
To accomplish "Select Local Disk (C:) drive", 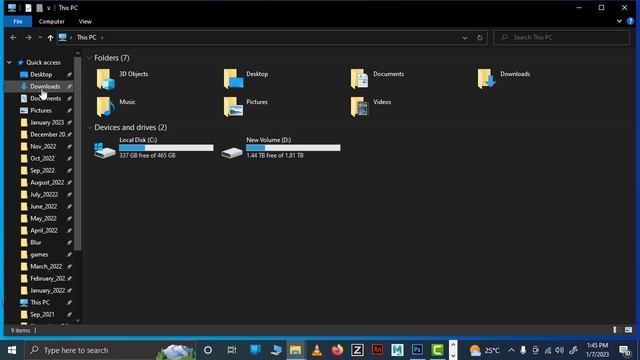I will [153, 148].
